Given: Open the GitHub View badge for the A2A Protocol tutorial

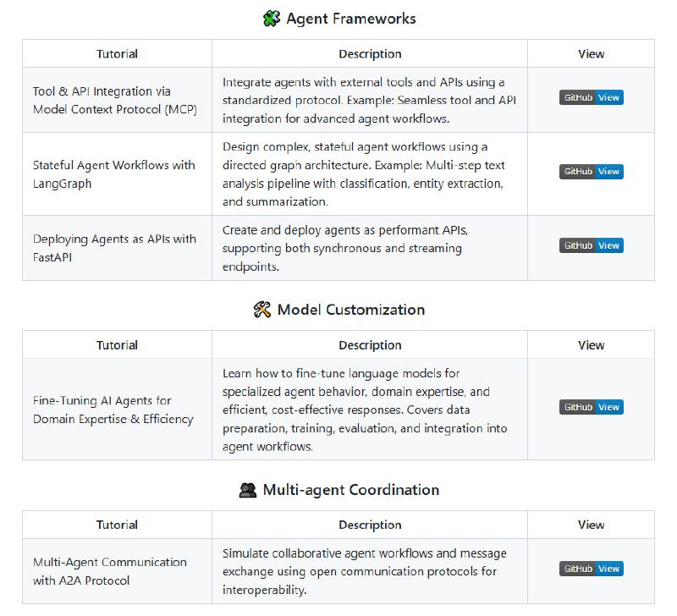Looking at the screenshot, I should (591, 569).
